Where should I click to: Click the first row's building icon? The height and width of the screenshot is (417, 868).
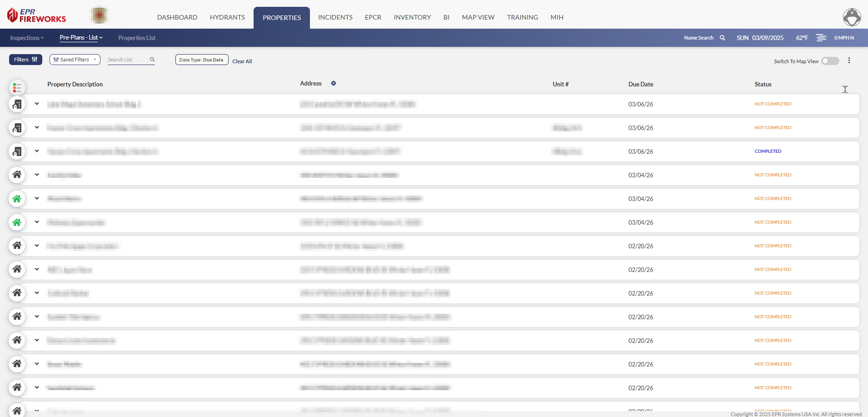click(17, 104)
